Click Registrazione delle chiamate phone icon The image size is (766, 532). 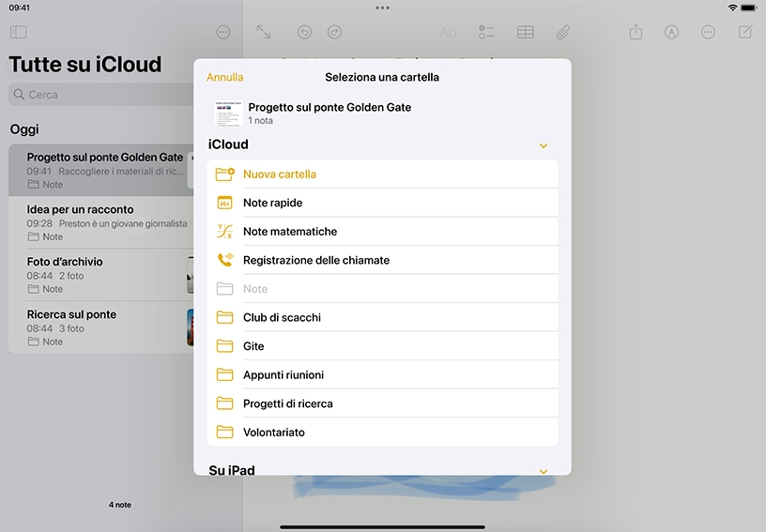coord(225,260)
